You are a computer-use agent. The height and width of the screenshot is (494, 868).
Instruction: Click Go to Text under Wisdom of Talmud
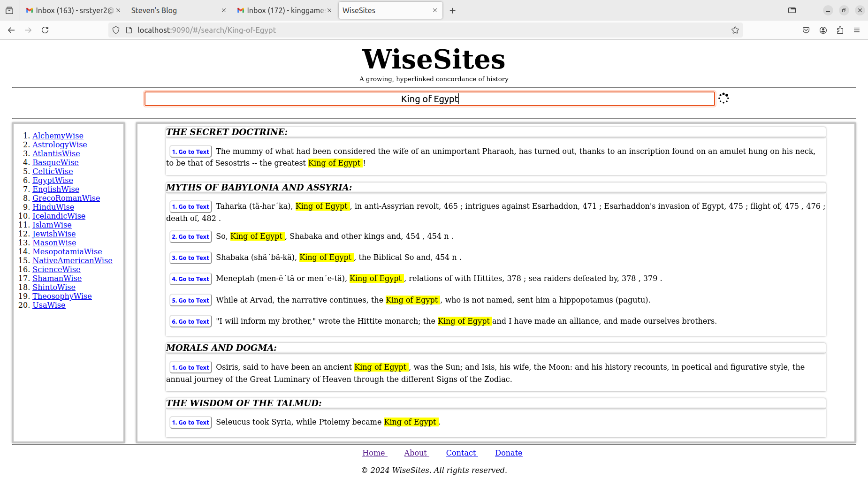[190, 422]
